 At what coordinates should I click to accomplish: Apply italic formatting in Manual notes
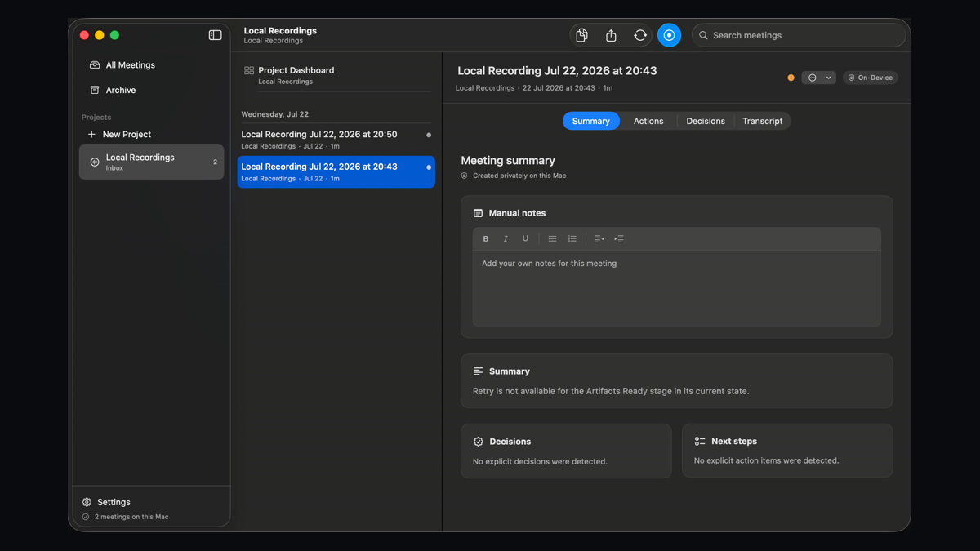[x=506, y=238]
